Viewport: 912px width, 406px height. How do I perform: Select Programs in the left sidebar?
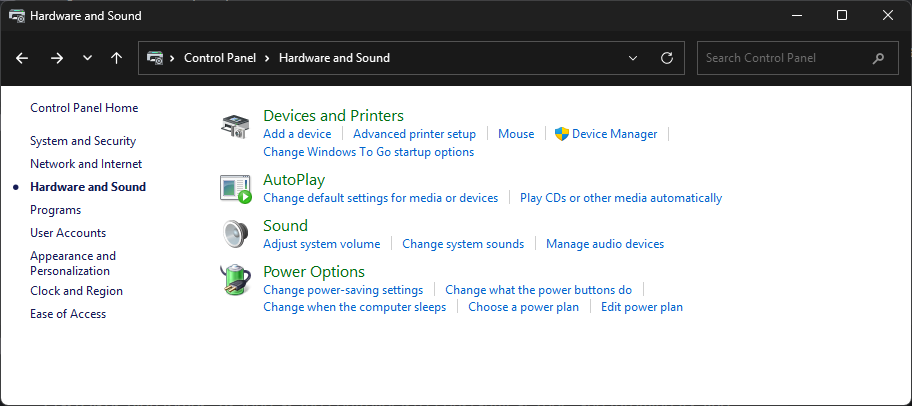(x=55, y=210)
